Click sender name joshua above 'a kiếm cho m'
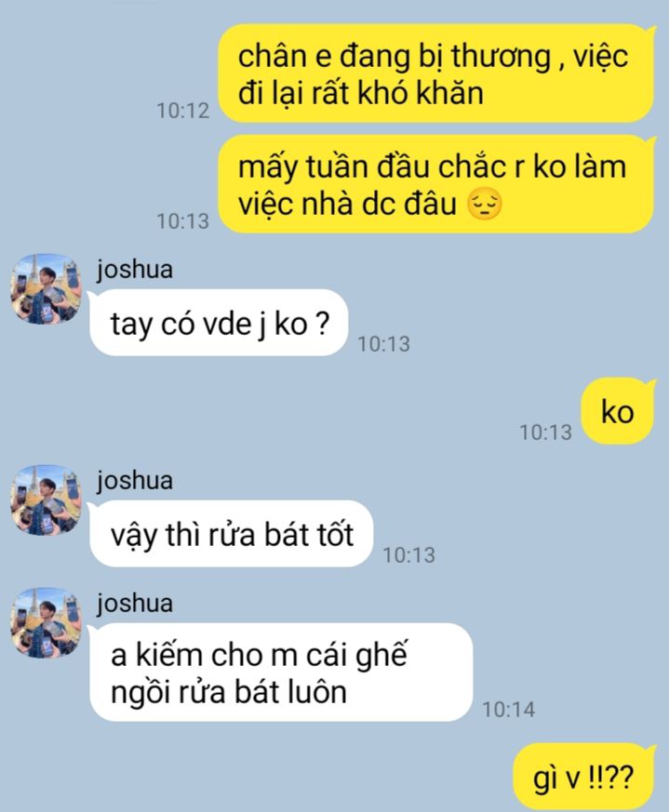669x812 pixels. [135, 603]
